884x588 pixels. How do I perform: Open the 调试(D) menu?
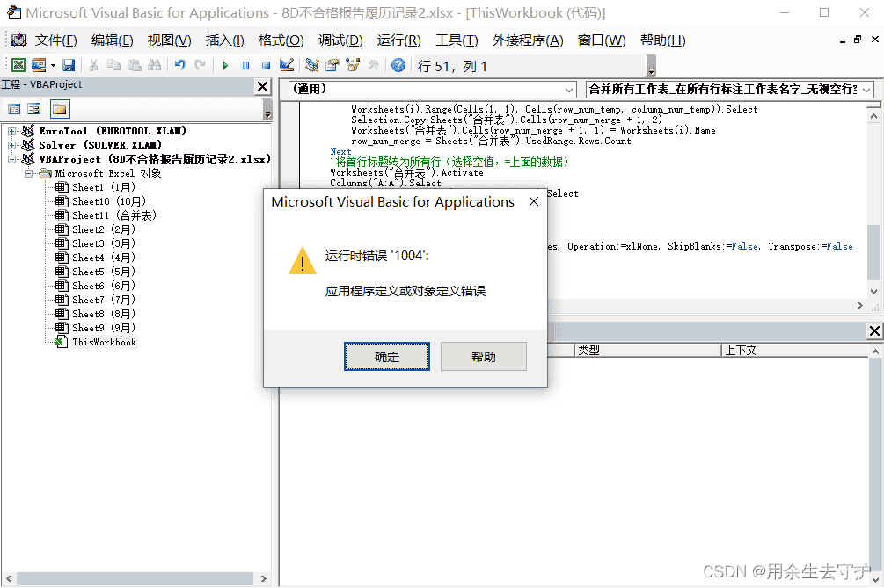pyautogui.click(x=340, y=40)
